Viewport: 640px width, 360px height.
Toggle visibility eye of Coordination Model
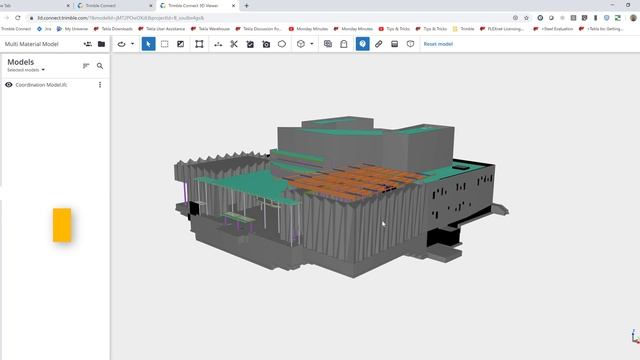[x=9, y=85]
